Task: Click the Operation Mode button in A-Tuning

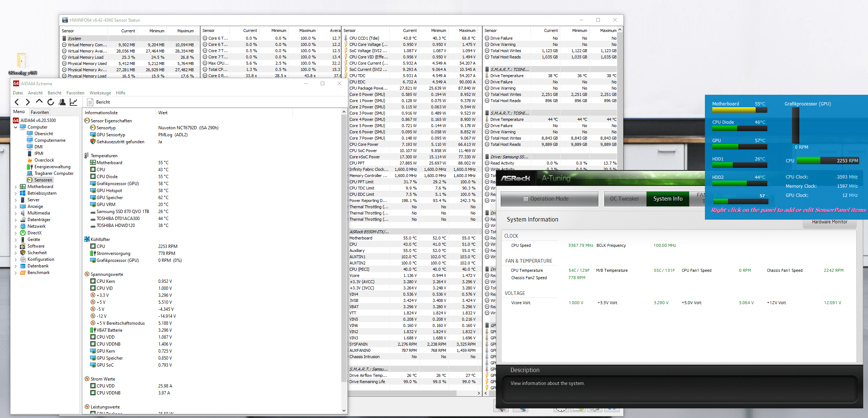Action: (549, 199)
